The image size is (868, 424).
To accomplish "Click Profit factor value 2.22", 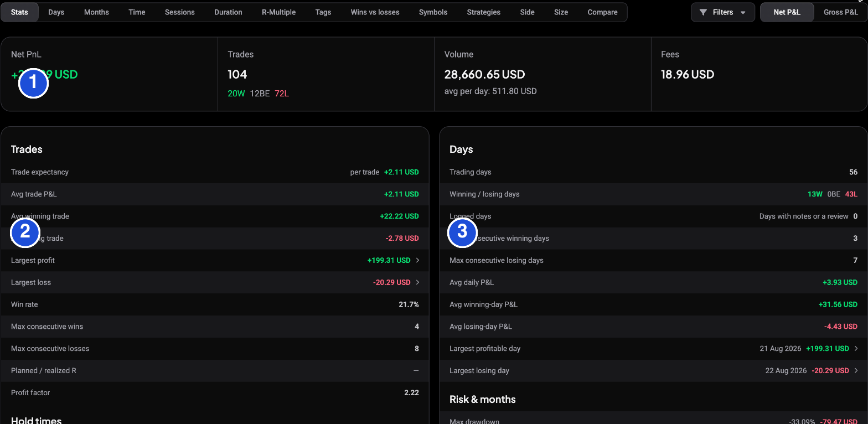I will (411, 393).
